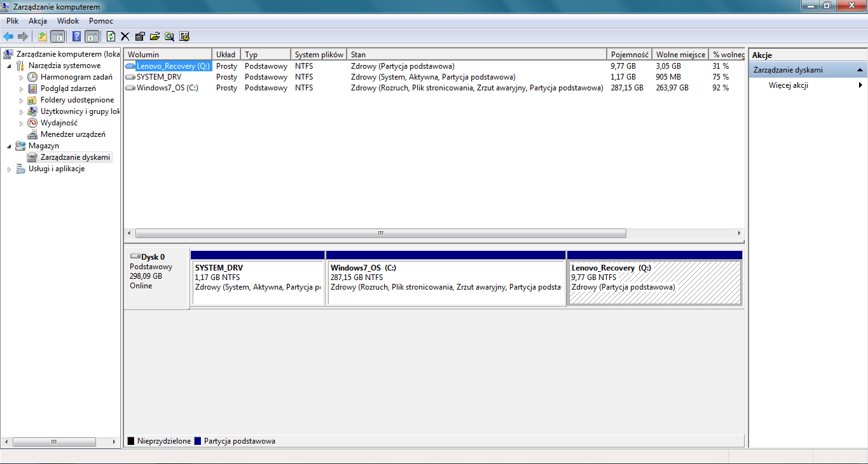The width and height of the screenshot is (868, 464).
Task: Click the Foldery udostępnione tree icon
Action: tap(32, 100)
